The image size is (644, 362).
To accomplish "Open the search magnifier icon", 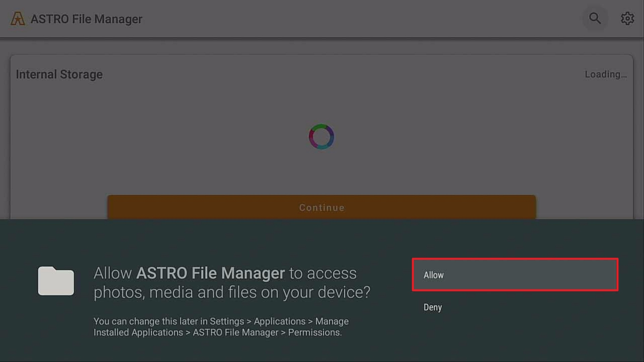I will click(x=595, y=18).
